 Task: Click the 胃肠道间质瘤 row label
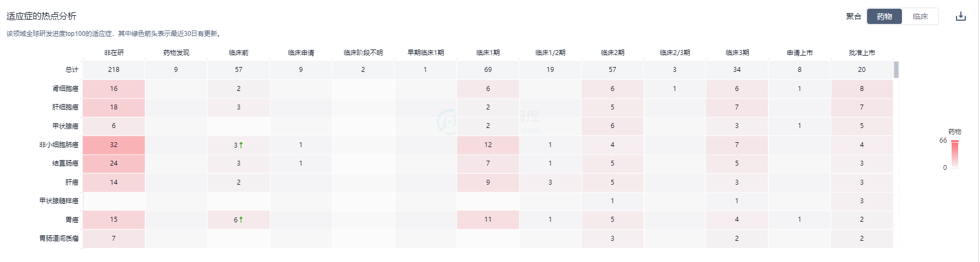tap(59, 239)
